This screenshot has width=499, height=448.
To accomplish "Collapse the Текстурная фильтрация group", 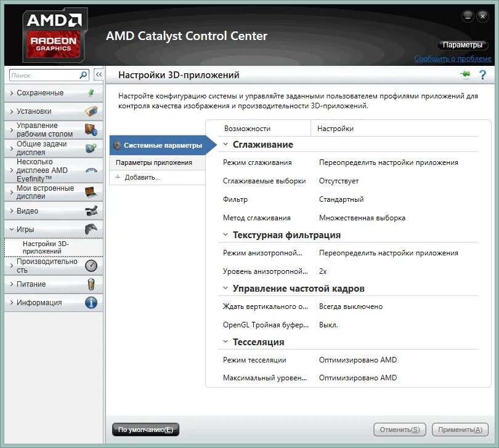I will click(225, 234).
